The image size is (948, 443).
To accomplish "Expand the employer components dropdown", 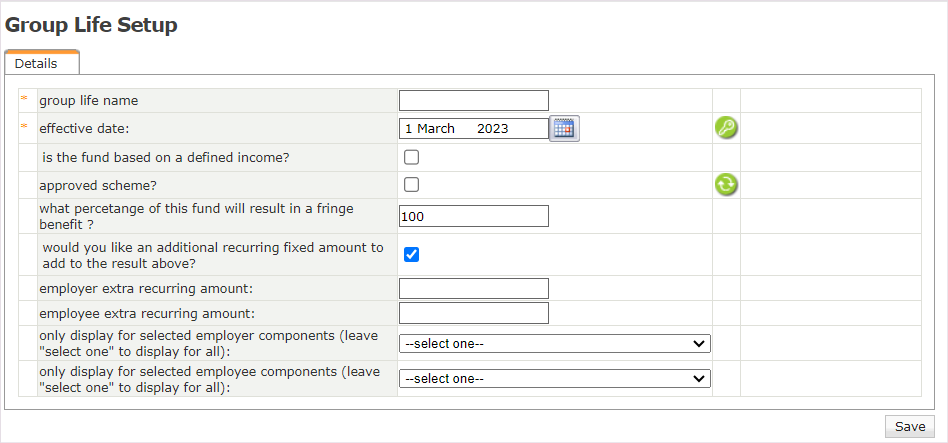I will 554,344.
